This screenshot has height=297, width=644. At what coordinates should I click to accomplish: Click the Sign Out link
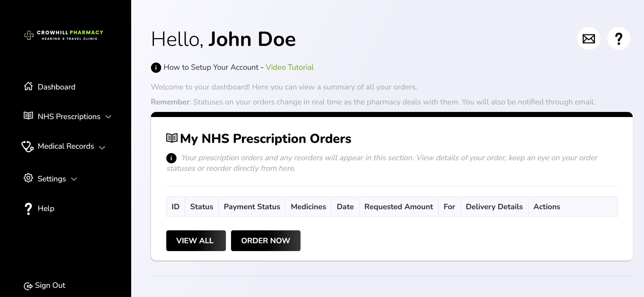point(50,285)
